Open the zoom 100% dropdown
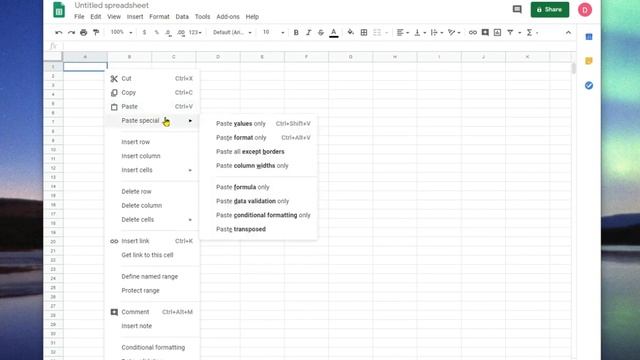 [x=122, y=32]
